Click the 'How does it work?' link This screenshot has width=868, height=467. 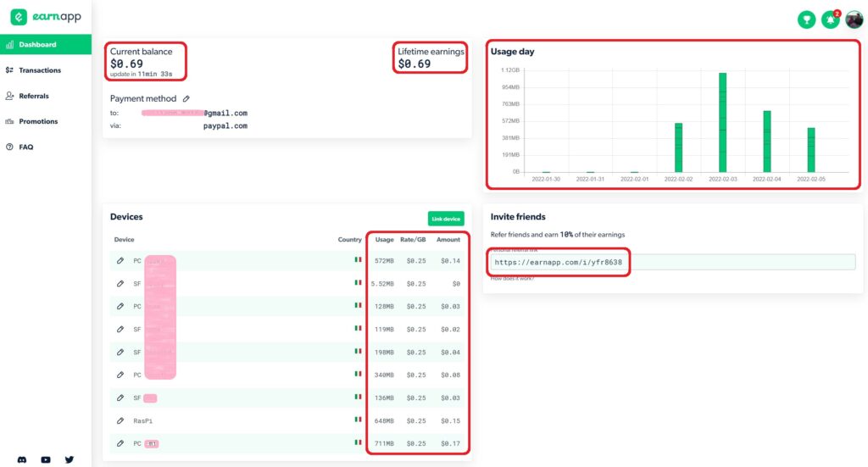(512, 278)
